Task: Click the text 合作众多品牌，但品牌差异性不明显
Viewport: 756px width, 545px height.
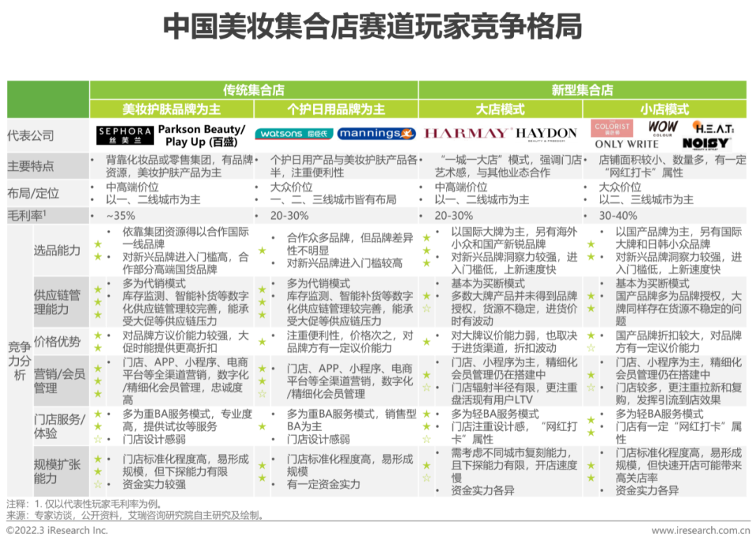Action: (x=350, y=244)
